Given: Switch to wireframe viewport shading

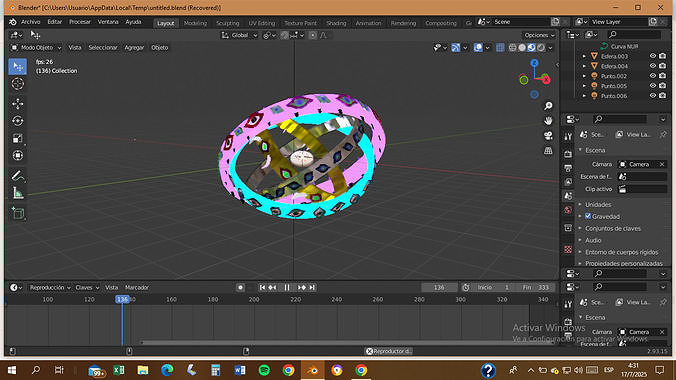Looking at the screenshot, I should click(x=512, y=47).
